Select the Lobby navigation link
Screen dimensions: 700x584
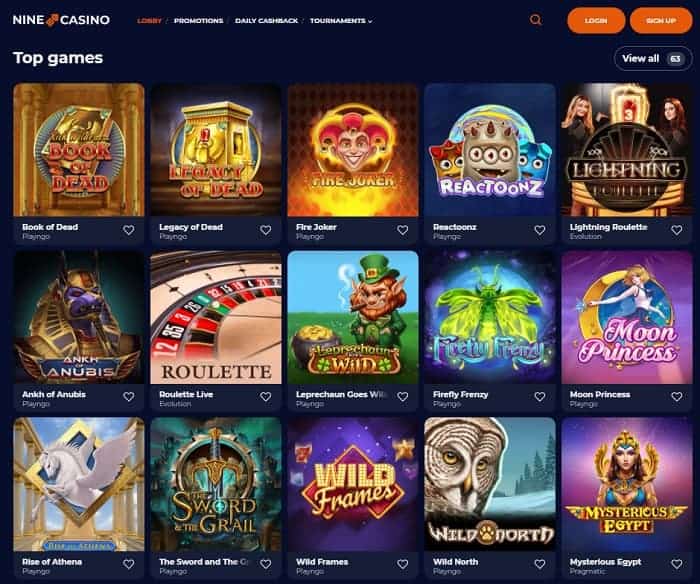(x=150, y=21)
